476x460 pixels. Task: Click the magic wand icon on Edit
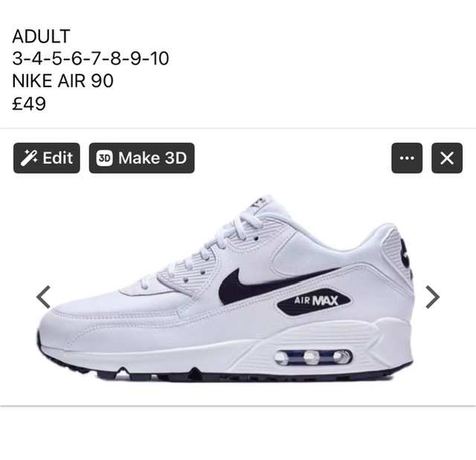[29, 158]
